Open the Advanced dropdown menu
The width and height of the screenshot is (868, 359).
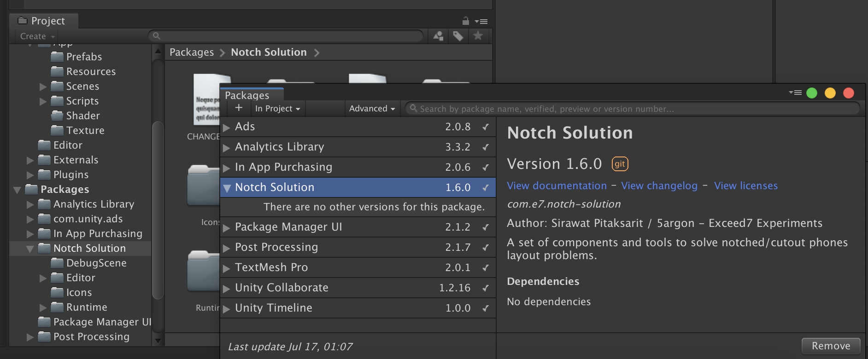(x=372, y=109)
